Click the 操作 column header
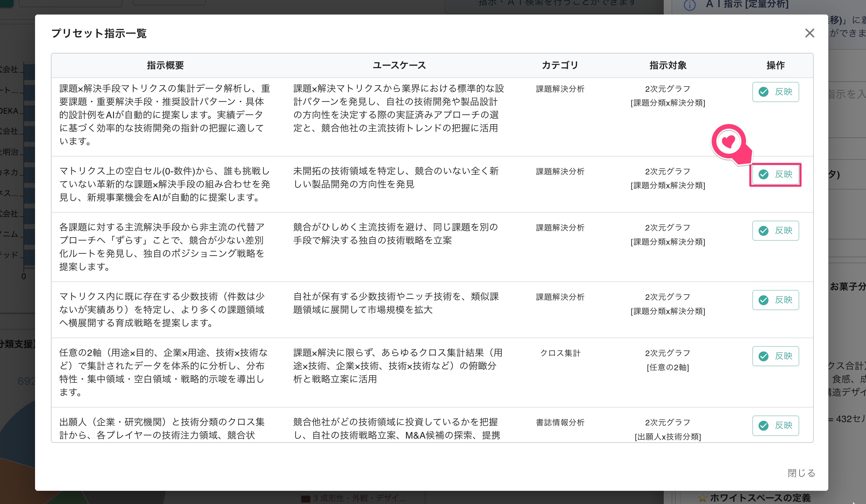The height and width of the screenshot is (504, 866). tap(775, 65)
